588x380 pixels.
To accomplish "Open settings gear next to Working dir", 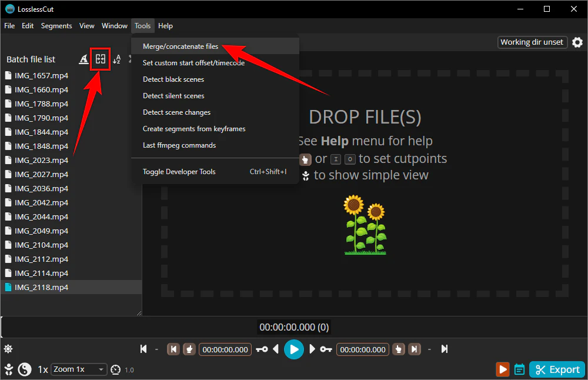I will click(x=577, y=42).
